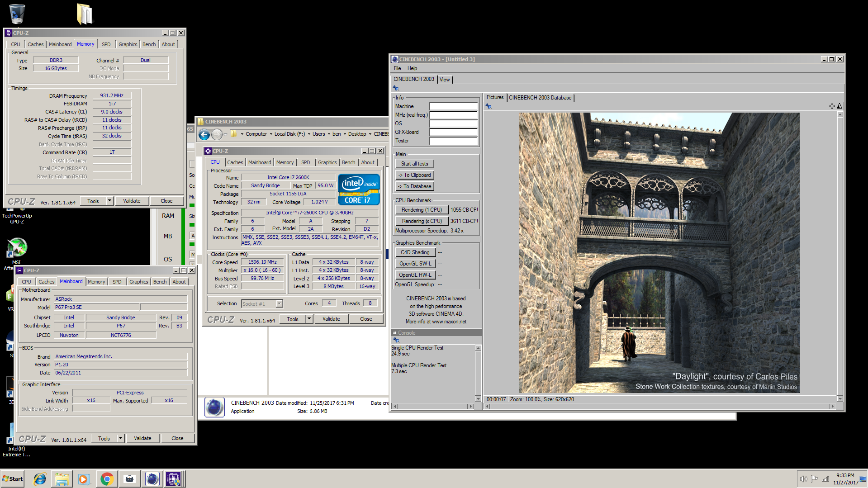This screenshot has height=488, width=868.
Task: Click the To Database button
Action: coord(414,186)
